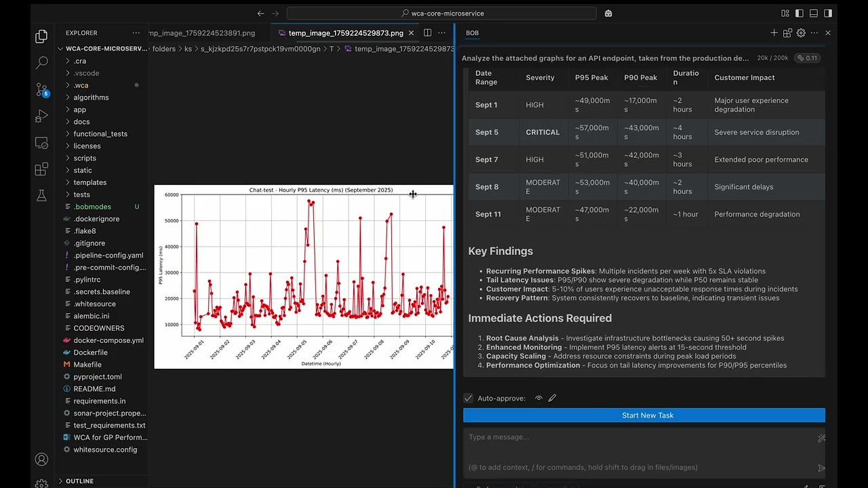Open Testing flask view in activity bar
Screen dimensions: 868x488
(x=41, y=195)
